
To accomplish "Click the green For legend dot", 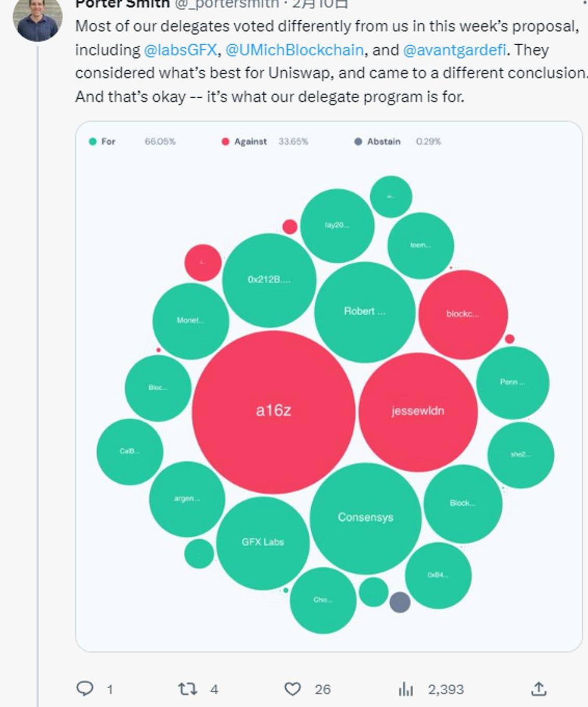I will [x=93, y=142].
